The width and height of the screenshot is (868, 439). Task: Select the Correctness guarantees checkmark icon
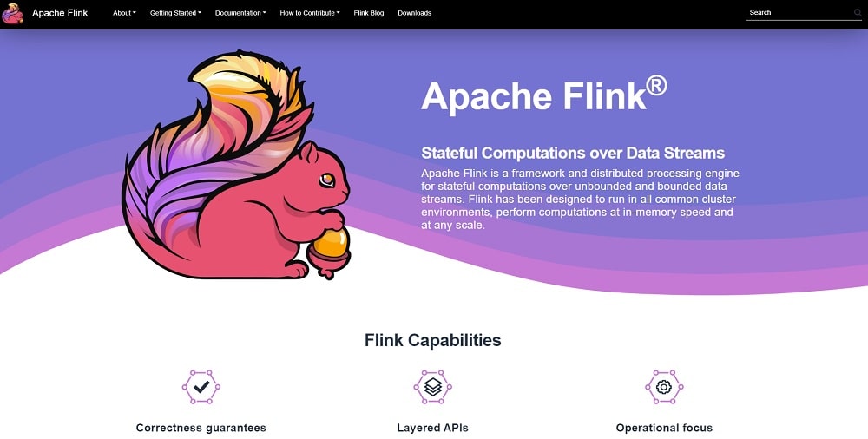201,387
